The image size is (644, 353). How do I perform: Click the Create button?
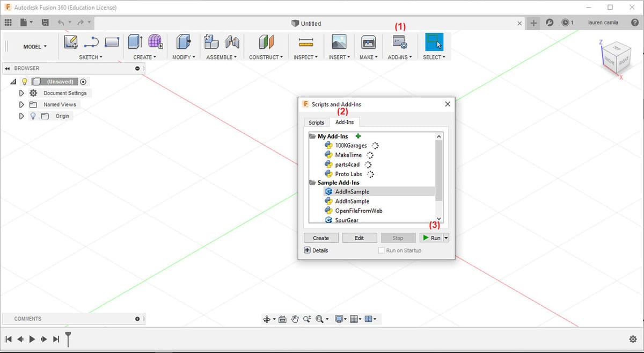click(x=321, y=238)
